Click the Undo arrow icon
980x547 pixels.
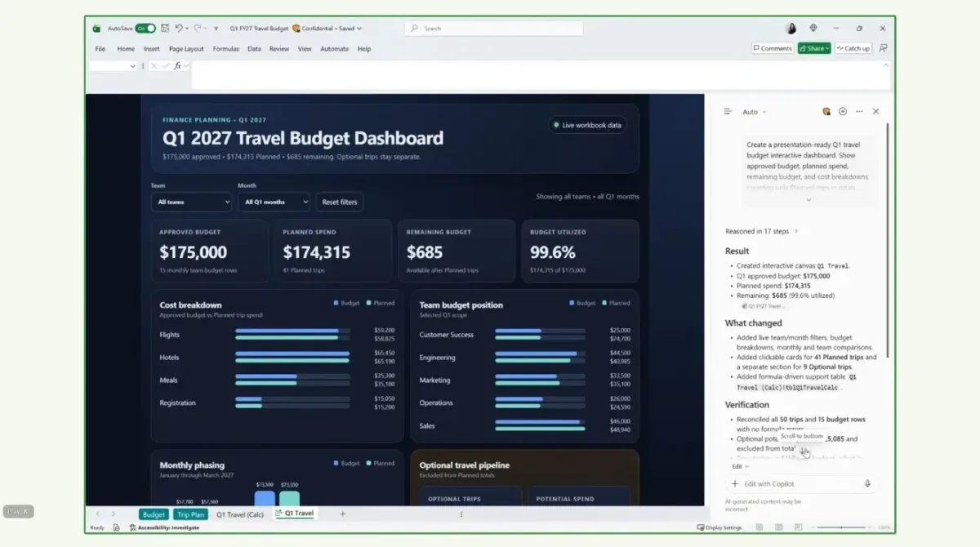click(178, 29)
